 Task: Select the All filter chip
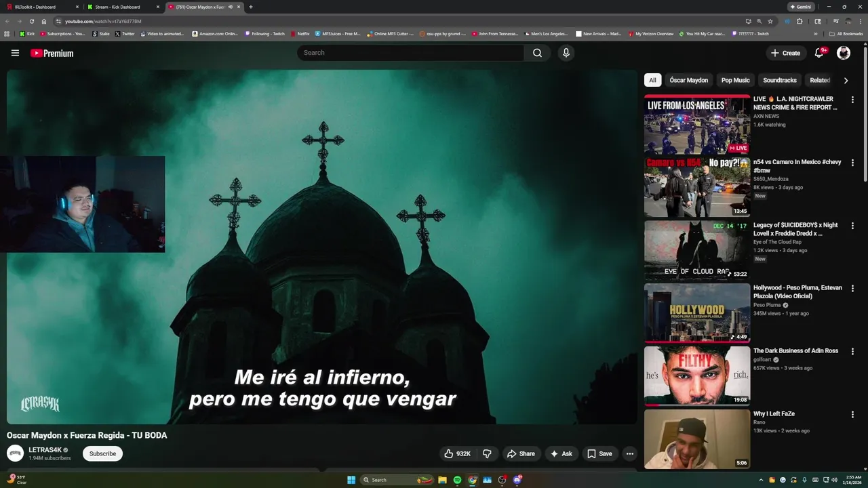tap(652, 80)
